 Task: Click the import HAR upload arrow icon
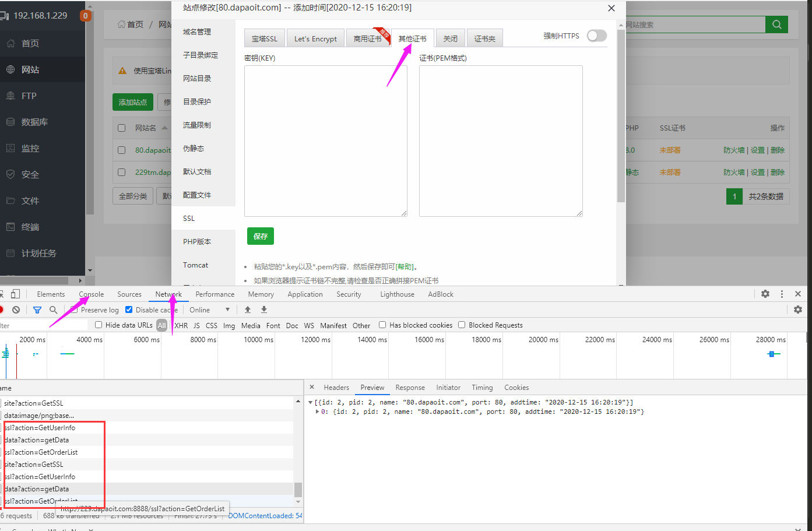248,310
